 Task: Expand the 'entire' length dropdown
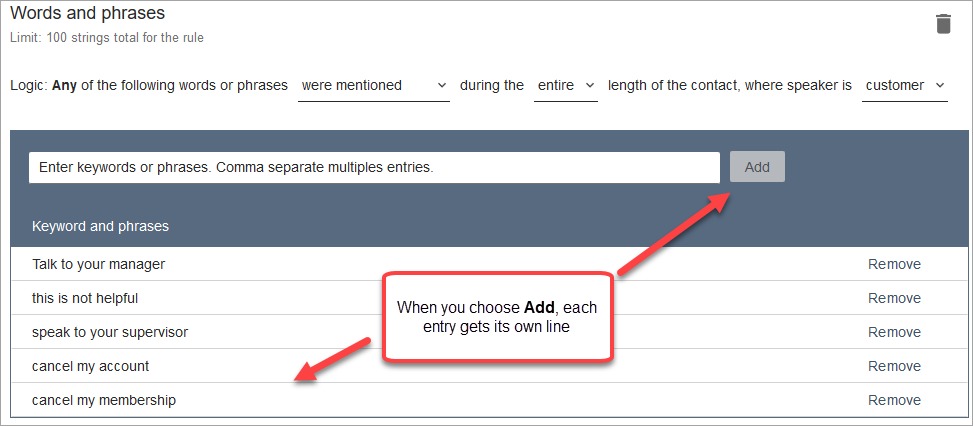pyautogui.click(x=565, y=86)
